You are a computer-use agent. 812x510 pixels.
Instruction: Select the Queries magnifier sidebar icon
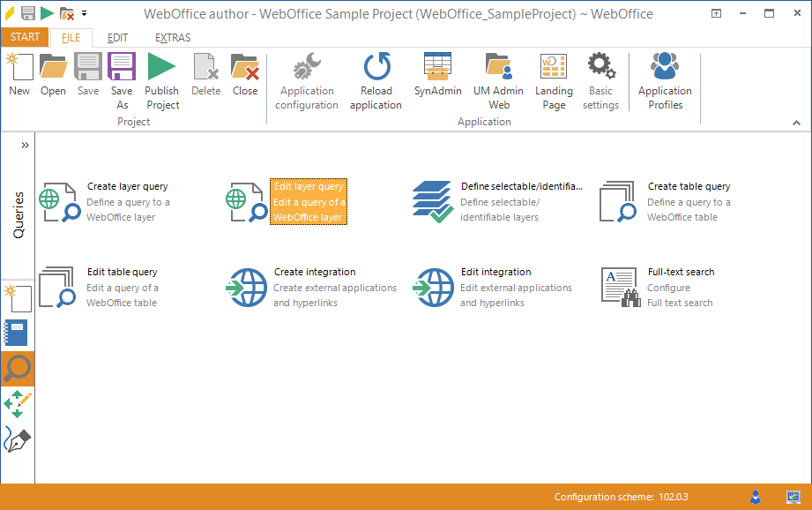(18, 369)
